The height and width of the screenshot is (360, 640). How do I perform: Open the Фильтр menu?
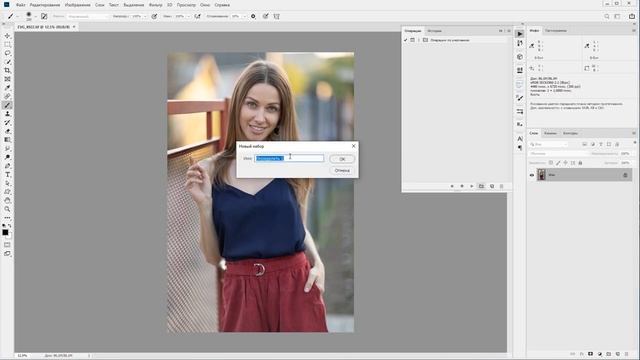point(156,5)
